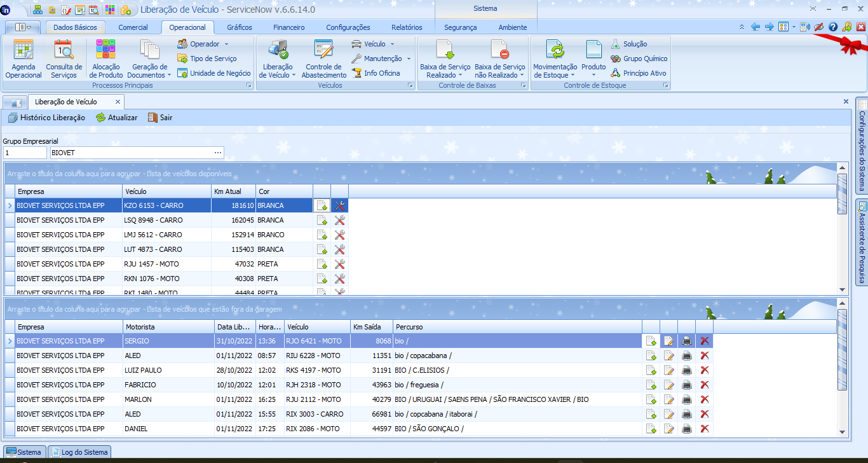
Task: Click the Log do Sistema bottom tab
Action: 79,452
